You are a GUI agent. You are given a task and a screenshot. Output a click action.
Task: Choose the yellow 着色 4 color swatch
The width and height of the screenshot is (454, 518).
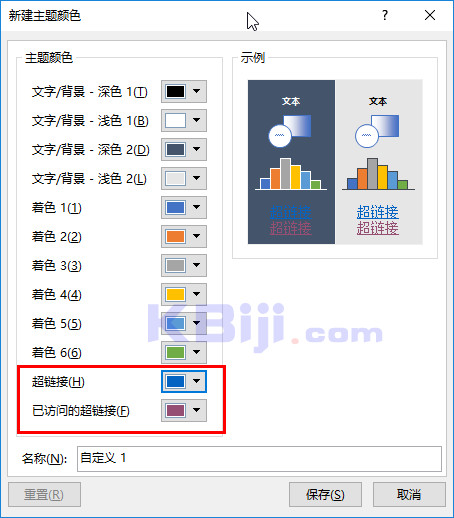tap(175, 294)
